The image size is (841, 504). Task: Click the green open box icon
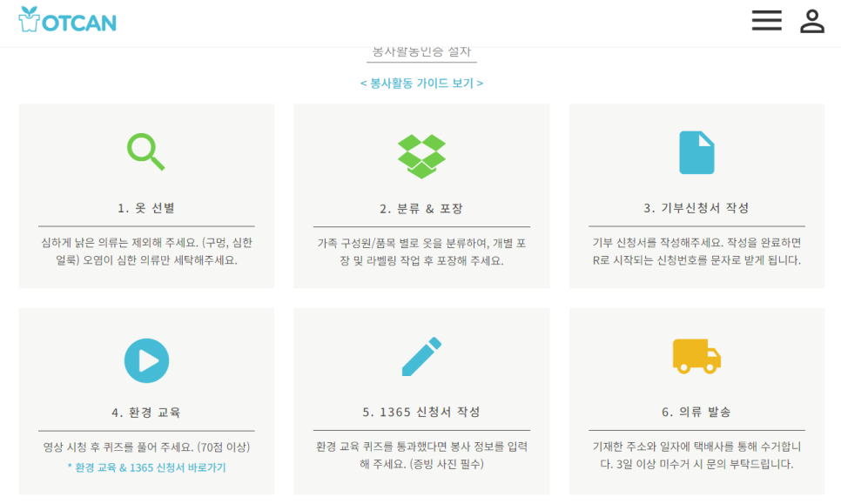pyautogui.click(x=421, y=156)
